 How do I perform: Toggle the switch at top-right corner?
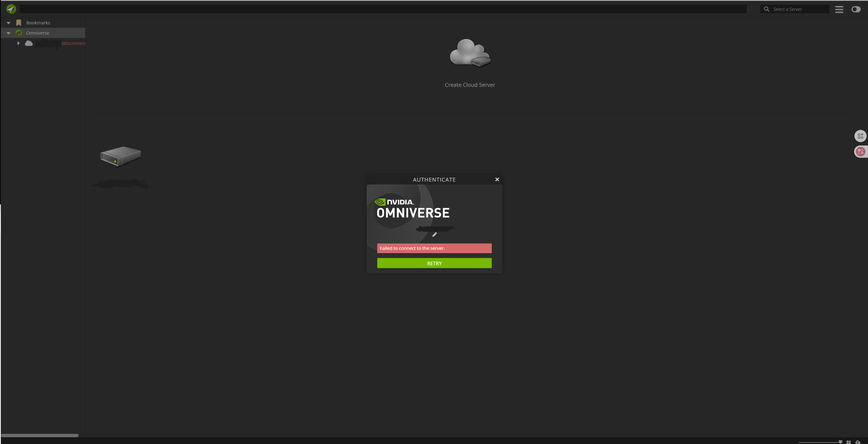coord(856,9)
